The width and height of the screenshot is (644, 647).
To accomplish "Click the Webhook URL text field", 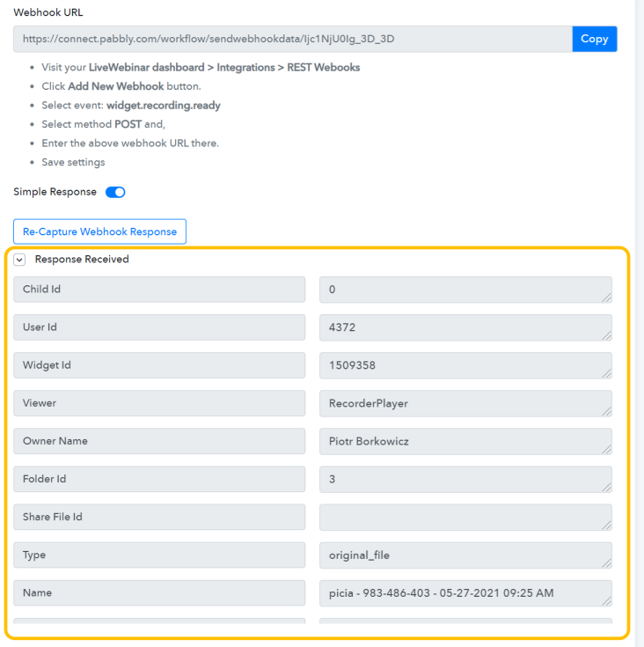I will click(292, 39).
